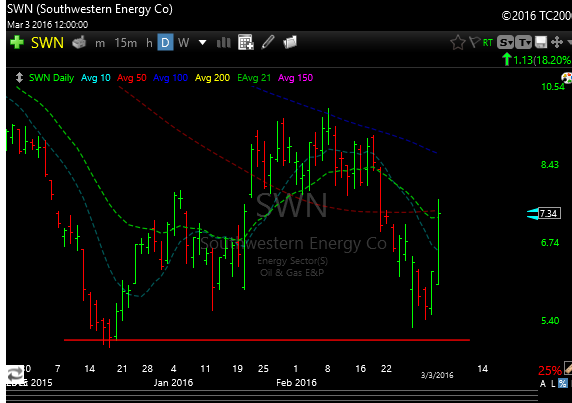Toggle the green RT real-time indicator
The width and height of the screenshot is (572, 403).
click(488, 43)
